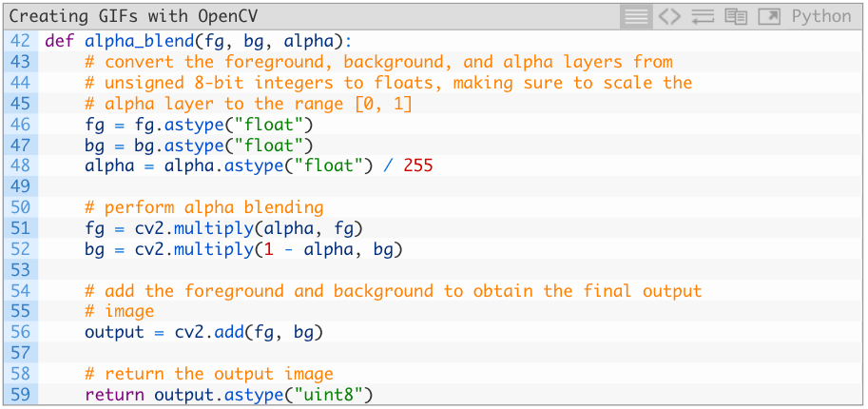Click the copy code icon
Image resolution: width=868 pixels, height=409 pixels.
tap(735, 16)
